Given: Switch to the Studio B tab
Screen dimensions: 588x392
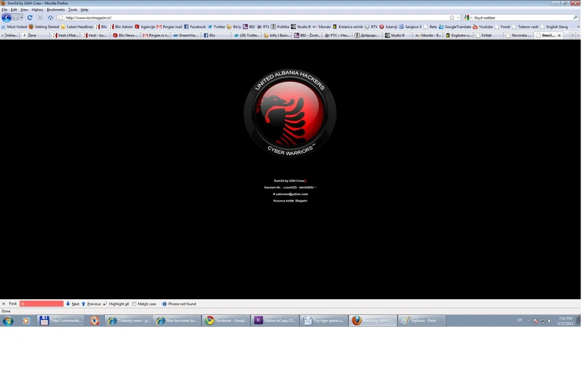Looking at the screenshot, I should (394, 35).
